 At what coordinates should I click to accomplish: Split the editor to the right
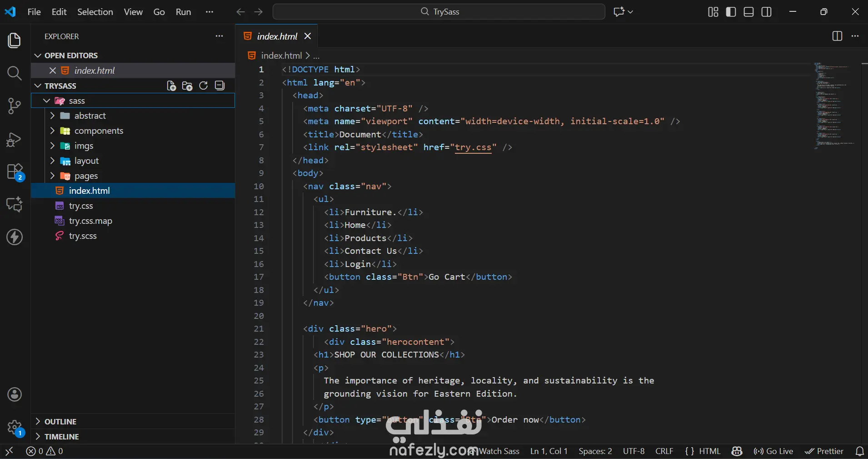(837, 36)
